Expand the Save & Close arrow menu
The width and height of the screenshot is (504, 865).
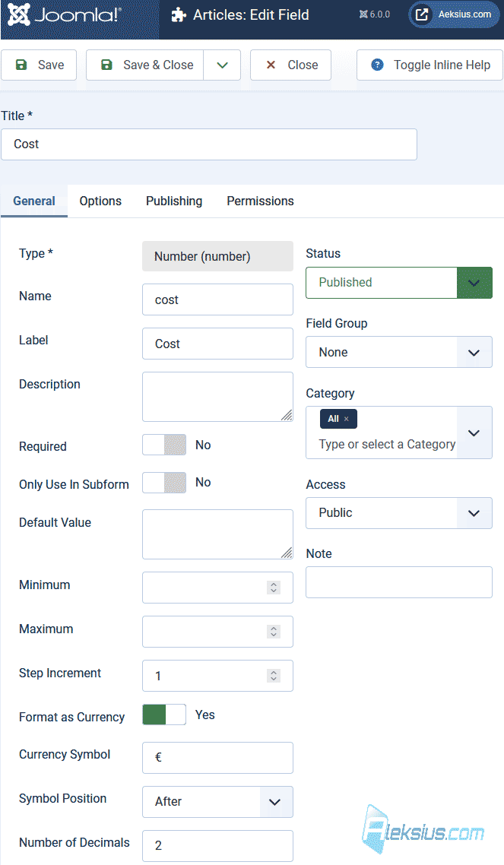[222, 65]
